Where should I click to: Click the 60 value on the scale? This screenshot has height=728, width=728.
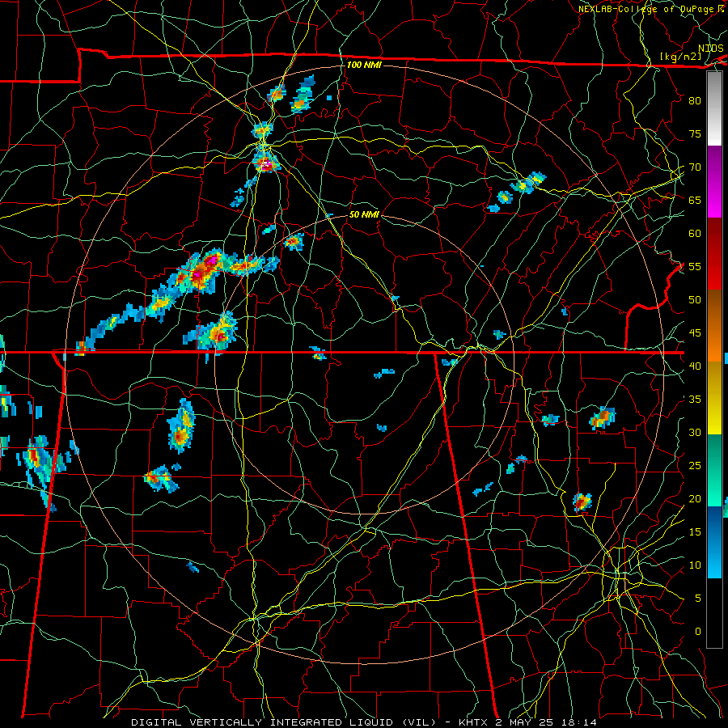click(695, 234)
